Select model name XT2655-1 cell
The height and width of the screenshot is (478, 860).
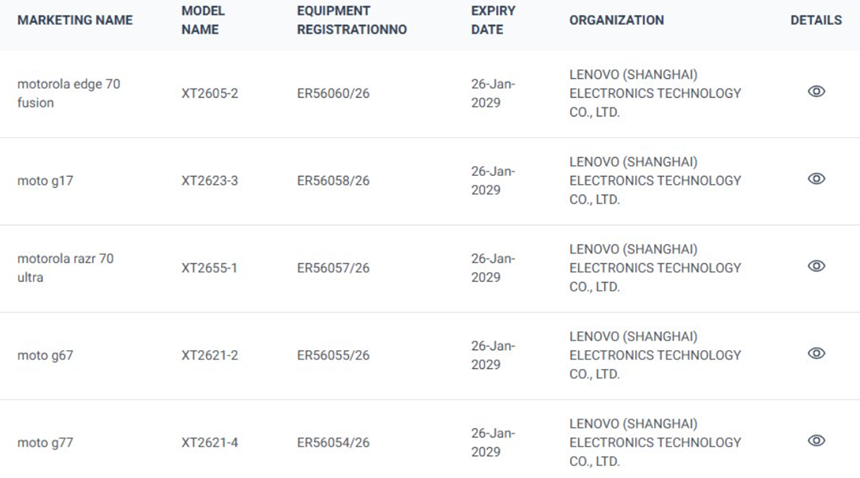coord(210,268)
